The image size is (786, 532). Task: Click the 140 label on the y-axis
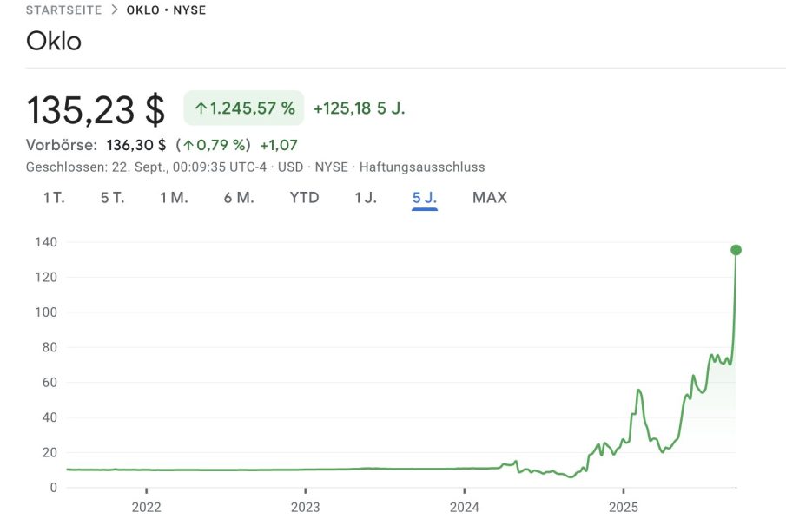[x=47, y=242]
